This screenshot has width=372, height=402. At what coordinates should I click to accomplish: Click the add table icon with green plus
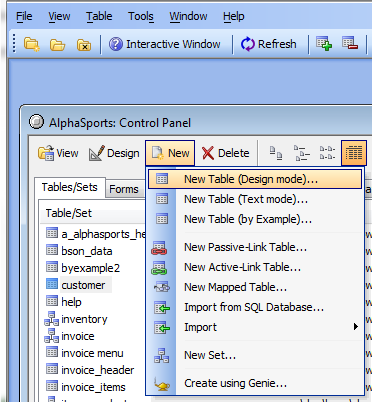pos(324,44)
